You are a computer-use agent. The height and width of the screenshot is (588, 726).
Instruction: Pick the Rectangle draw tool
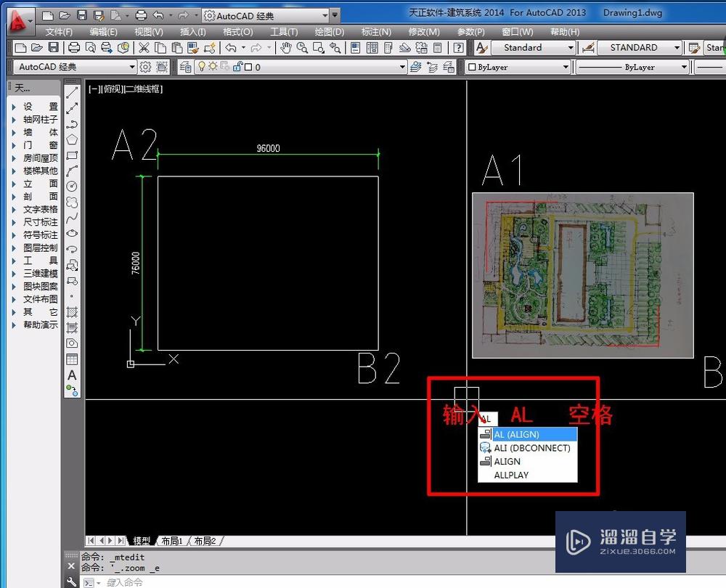pos(72,155)
